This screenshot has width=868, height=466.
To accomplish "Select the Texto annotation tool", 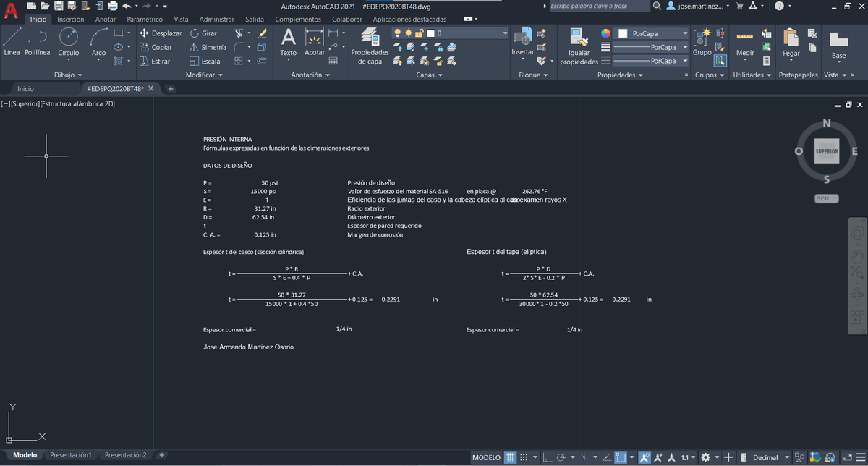I will [x=288, y=42].
